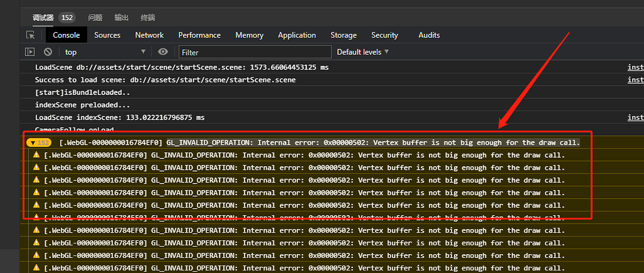644x273 pixels.
Task: Open source link of LoadScene indexScene log
Action: 635,118
